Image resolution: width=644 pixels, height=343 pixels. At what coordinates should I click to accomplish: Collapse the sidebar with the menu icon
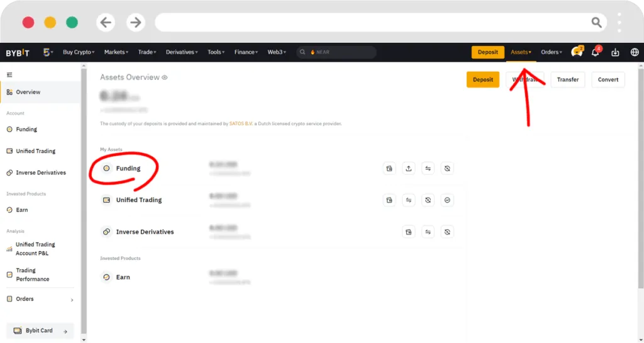point(9,75)
